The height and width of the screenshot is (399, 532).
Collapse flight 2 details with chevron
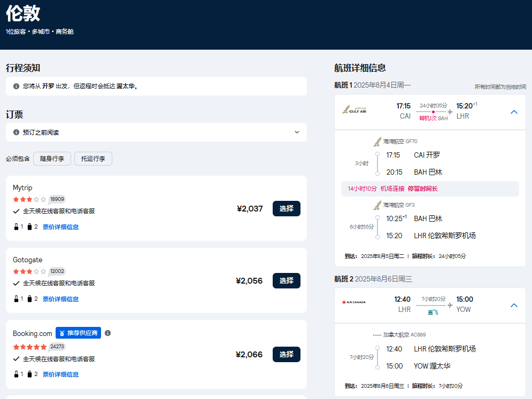(514, 306)
